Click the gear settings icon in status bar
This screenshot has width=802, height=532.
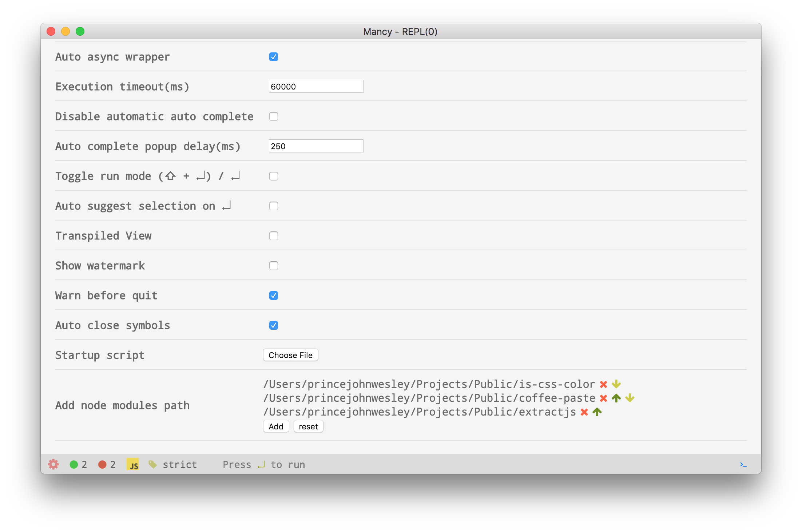pos(53,464)
